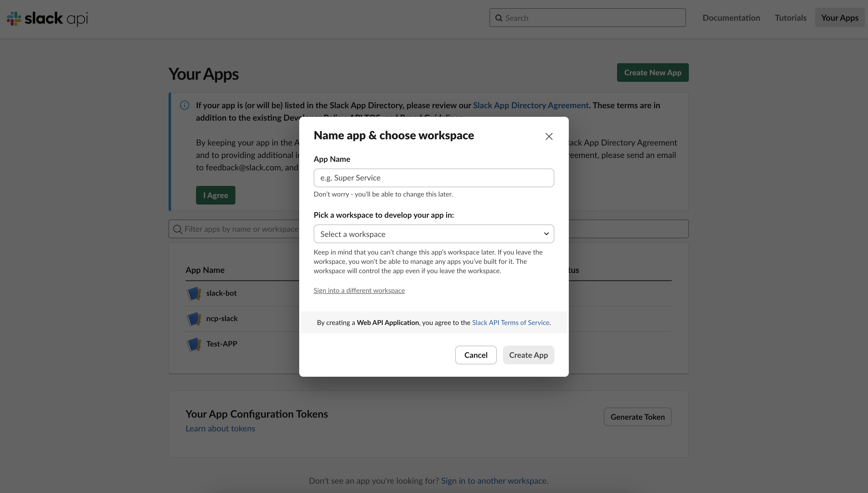Follow Sign into a different workspace link
This screenshot has width=868, height=493.
point(359,291)
